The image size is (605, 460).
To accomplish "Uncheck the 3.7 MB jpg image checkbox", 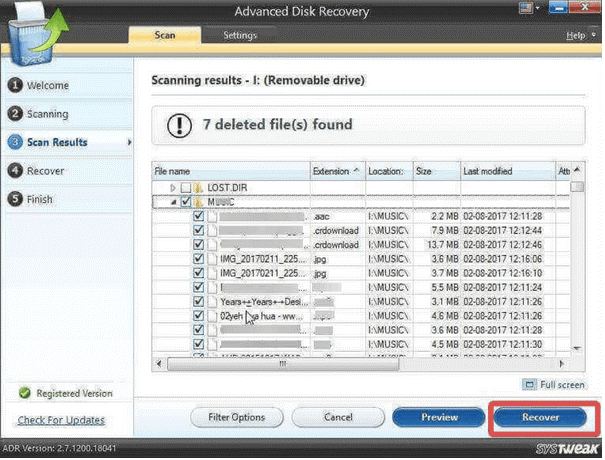I will tap(198, 273).
